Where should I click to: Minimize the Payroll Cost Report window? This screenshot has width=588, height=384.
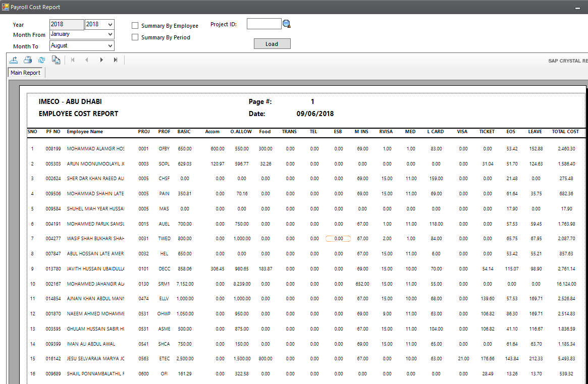pos(577,8)
